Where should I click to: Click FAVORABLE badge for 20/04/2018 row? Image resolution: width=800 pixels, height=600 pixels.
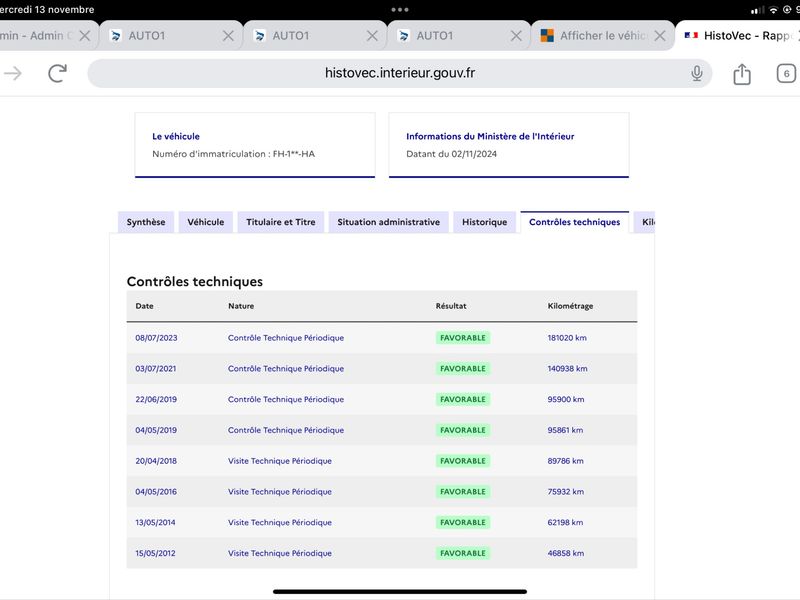point(463,461)
